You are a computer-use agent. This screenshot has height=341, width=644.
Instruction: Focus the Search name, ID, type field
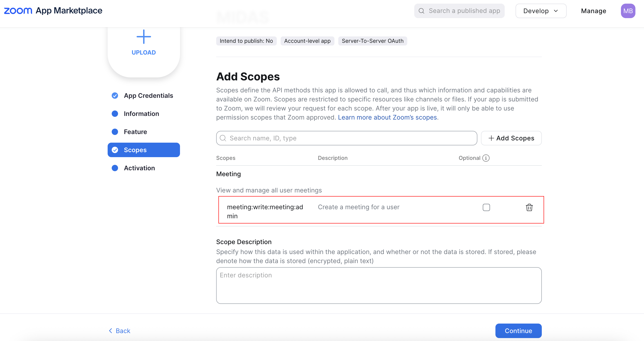tap(346, 138)
